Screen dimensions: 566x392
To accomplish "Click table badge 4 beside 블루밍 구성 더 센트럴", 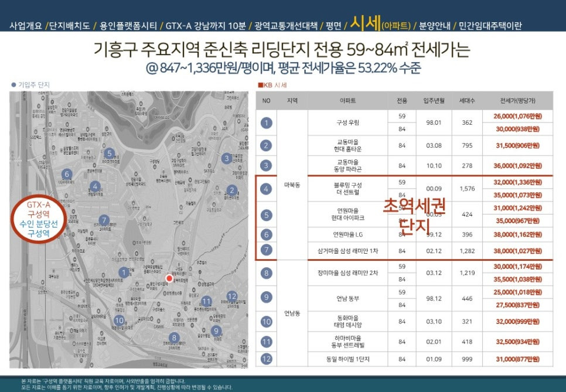I will [x=267, y=189].
